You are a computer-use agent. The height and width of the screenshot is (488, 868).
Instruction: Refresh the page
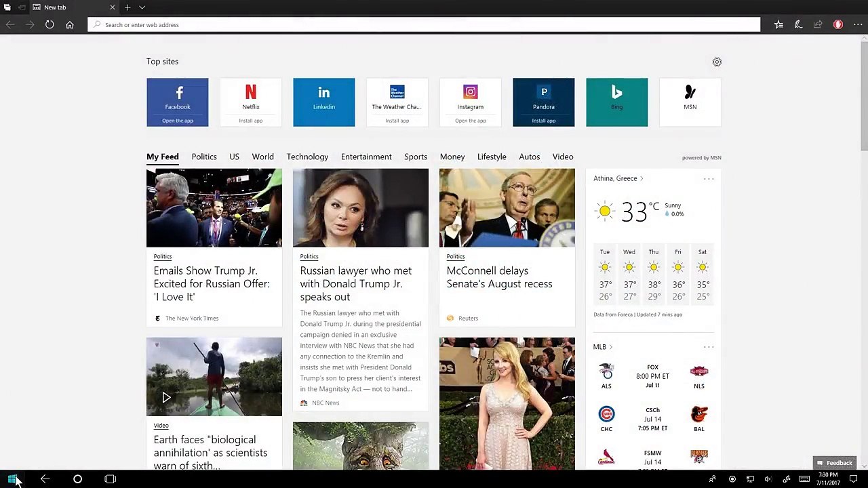click(50, 24)
